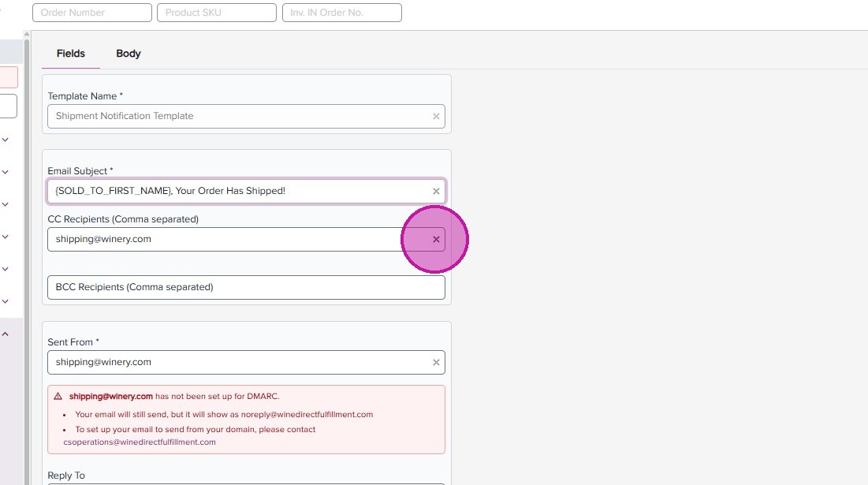The width and height of the screenshot is (868, 485).
Task: Edit the Template Name input
Action: (237, 117)
